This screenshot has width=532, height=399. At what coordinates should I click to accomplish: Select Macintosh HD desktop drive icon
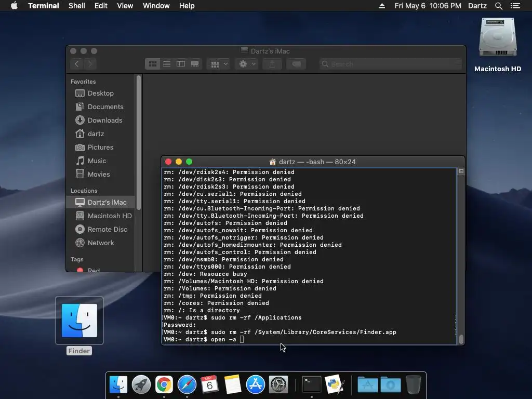pos(497,37)
